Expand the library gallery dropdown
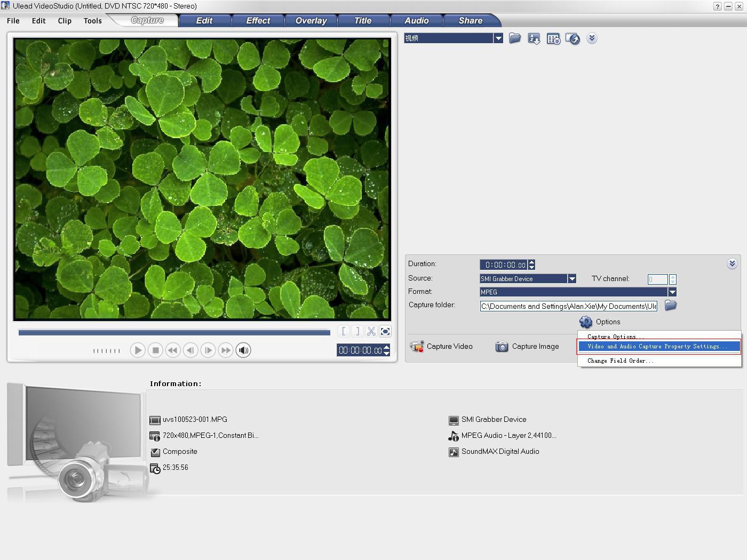This screenshot has height=560, width=747. (498, 38)
